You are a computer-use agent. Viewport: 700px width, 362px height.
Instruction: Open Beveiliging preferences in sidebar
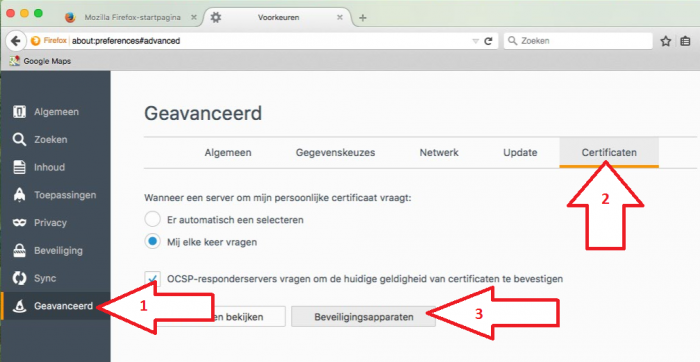(x=55, y=250)
